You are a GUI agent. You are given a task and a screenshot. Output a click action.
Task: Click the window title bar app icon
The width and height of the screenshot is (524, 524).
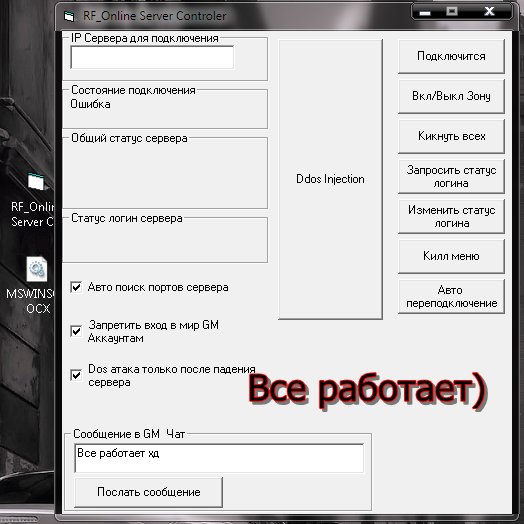coord(69,16)
